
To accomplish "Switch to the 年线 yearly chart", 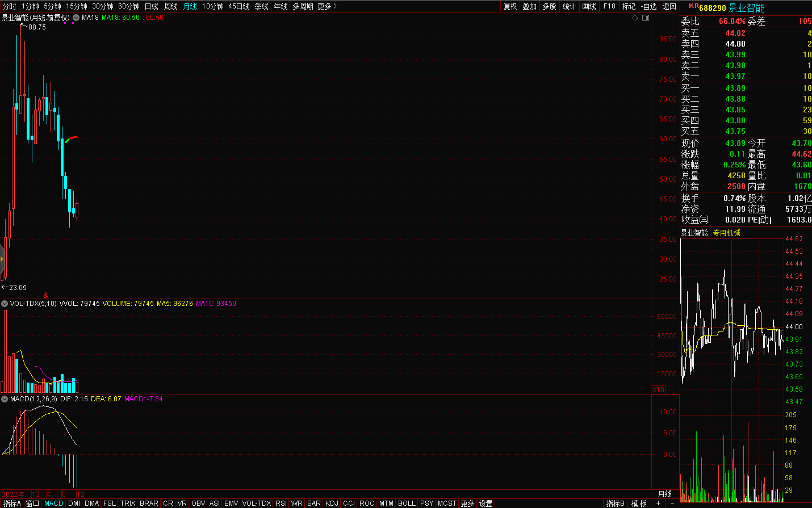I will [281, 6].
